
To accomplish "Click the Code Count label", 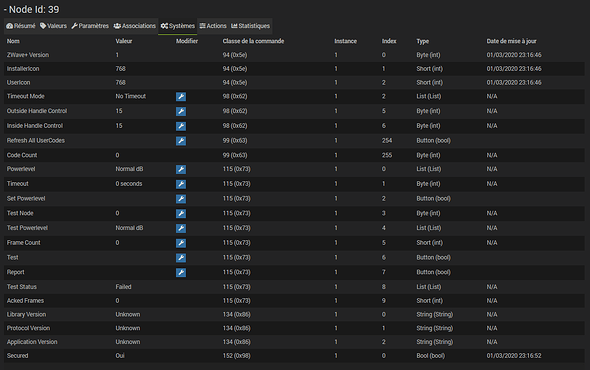I will pyautogui.click(x=22, y=155).
